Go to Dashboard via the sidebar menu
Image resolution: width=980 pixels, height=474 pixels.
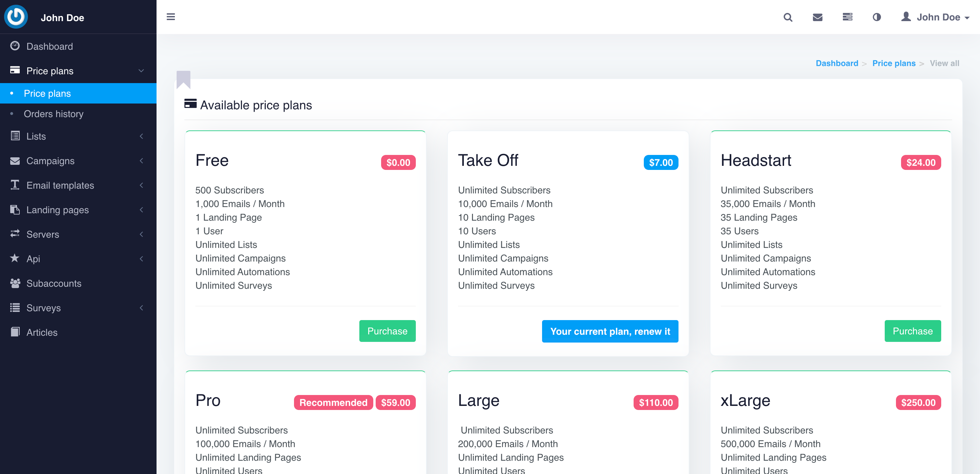(49, 46)
